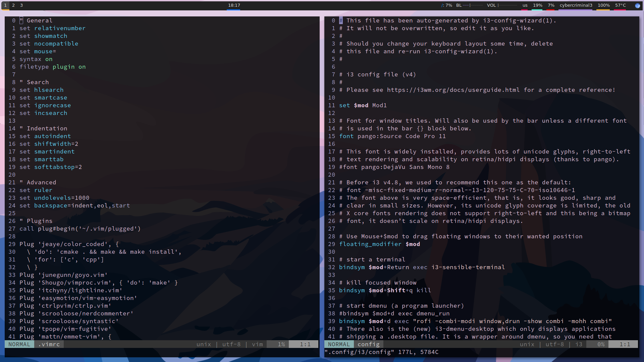Adjust the VOL volume slider
644x362 pixels.
pyautogui.click(x=507, y=5)
